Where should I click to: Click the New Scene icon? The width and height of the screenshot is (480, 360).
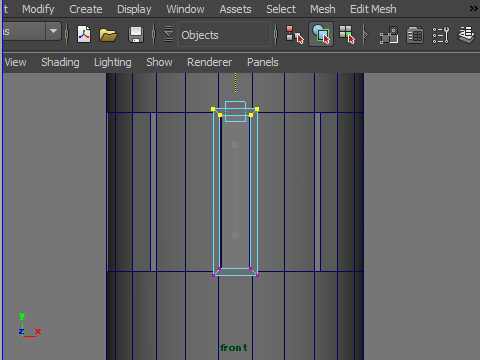[84, 34]
